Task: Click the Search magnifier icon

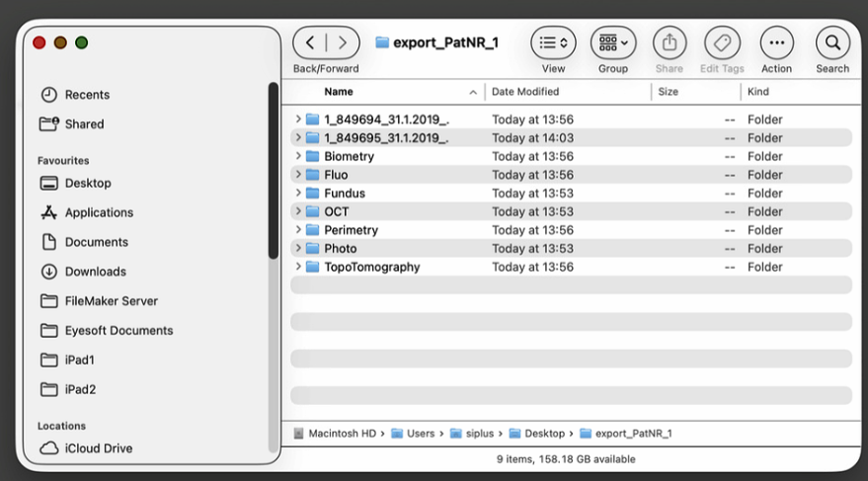Action: (832, 42)
